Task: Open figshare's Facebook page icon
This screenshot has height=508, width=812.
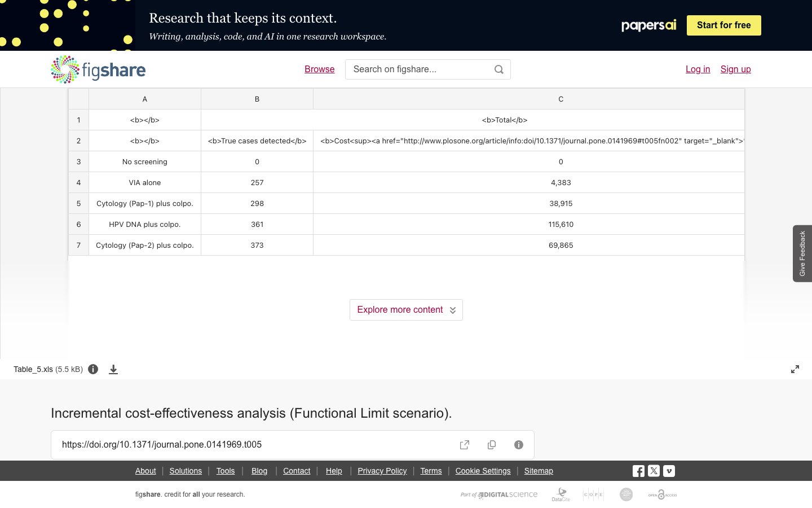Action: (638, 471)
